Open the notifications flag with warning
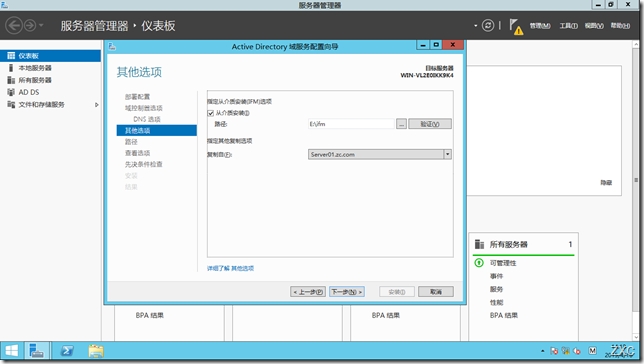 point(516,27)
